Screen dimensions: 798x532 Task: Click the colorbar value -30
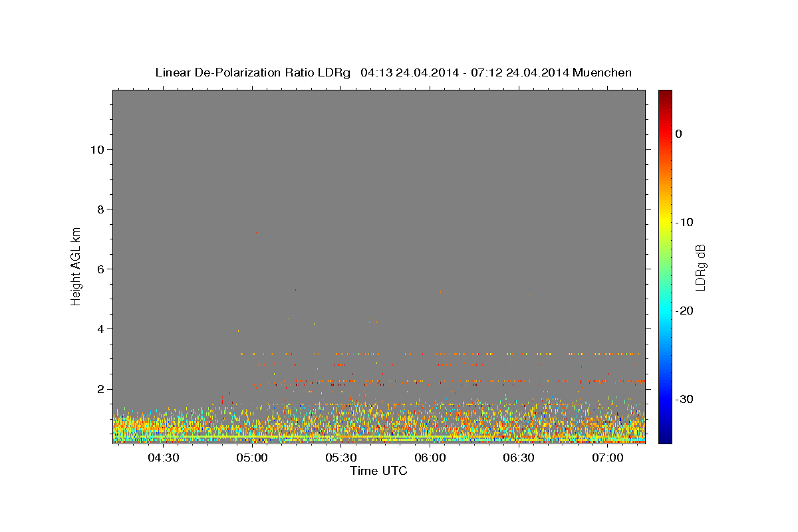click(685, 399)
